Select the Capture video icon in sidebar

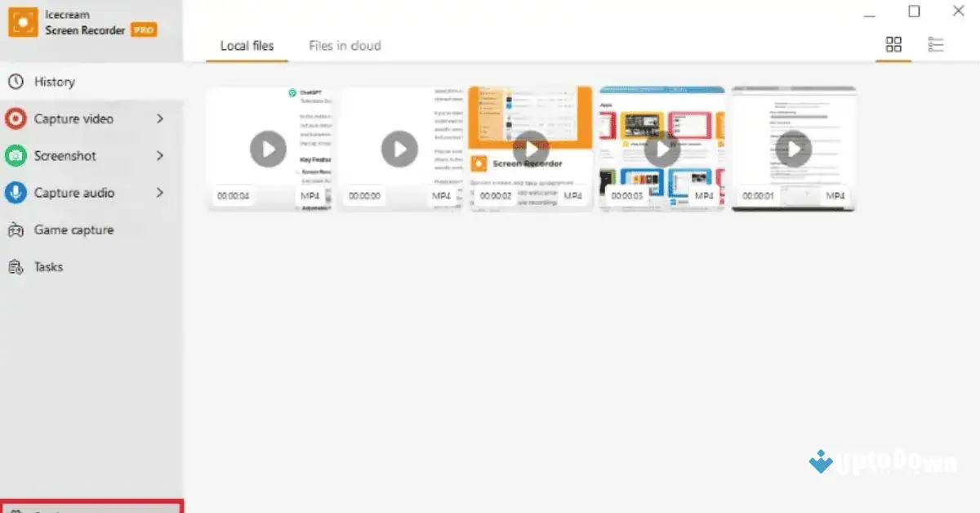click(x=15, y=118)
